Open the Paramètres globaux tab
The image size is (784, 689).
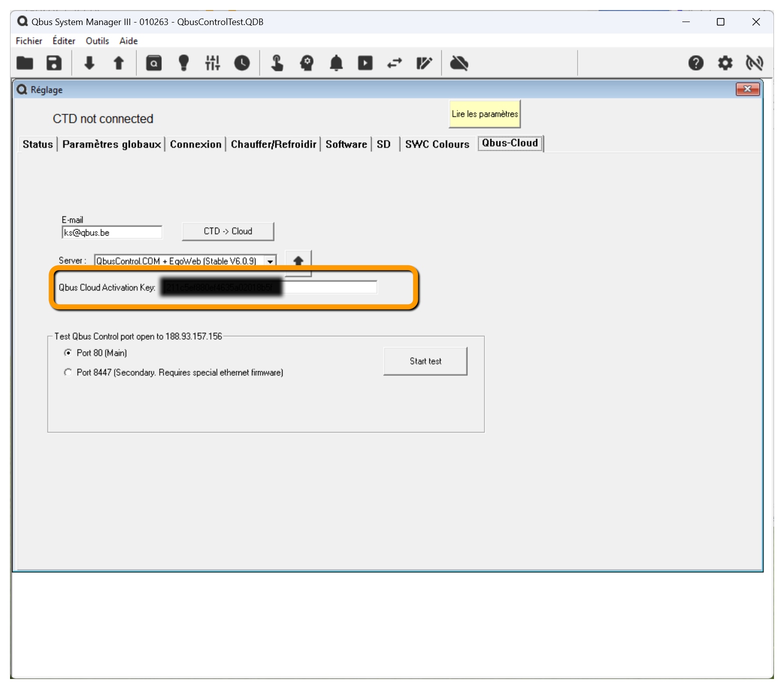click(x=111, y=144)
